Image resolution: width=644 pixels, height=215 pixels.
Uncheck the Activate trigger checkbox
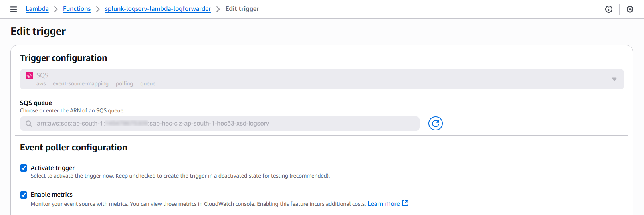pyautogui.click(x=24, y=168)
